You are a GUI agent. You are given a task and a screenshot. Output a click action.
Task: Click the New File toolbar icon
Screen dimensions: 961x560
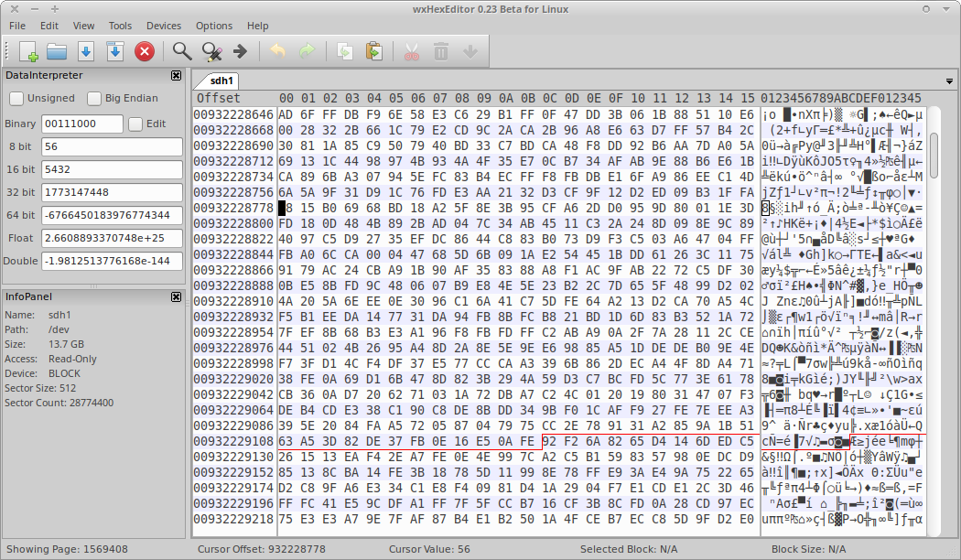tap(27, 51)
